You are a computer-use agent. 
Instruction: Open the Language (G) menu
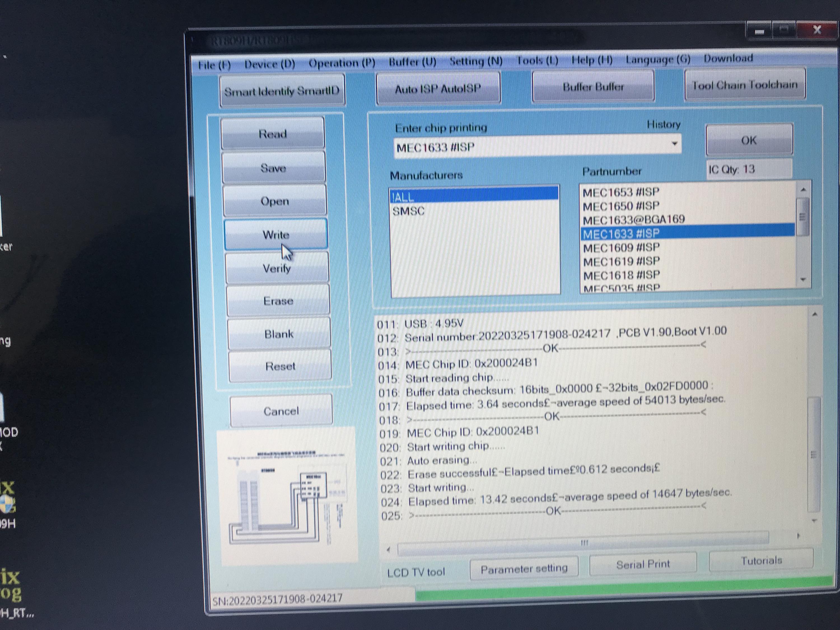tap(658, 59)
